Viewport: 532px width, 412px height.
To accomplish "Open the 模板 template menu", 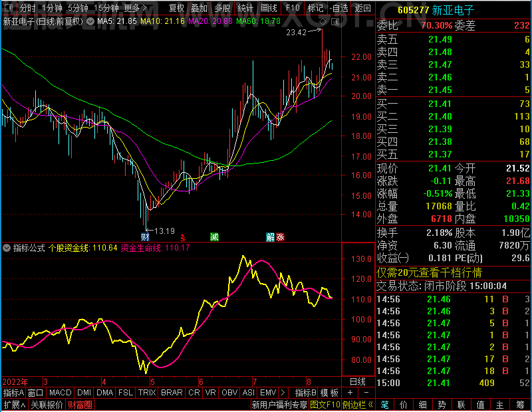I will [x=329, y=393].
